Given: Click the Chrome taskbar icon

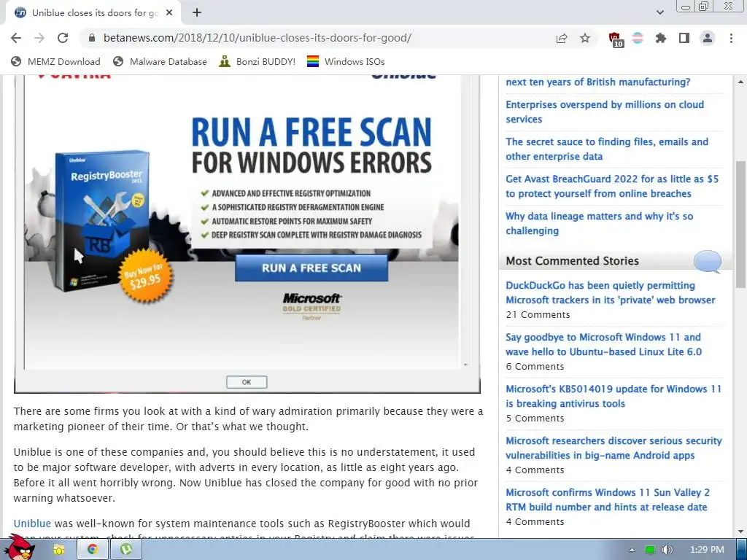Looking at the screenshot, I should [x=93, y=550].
